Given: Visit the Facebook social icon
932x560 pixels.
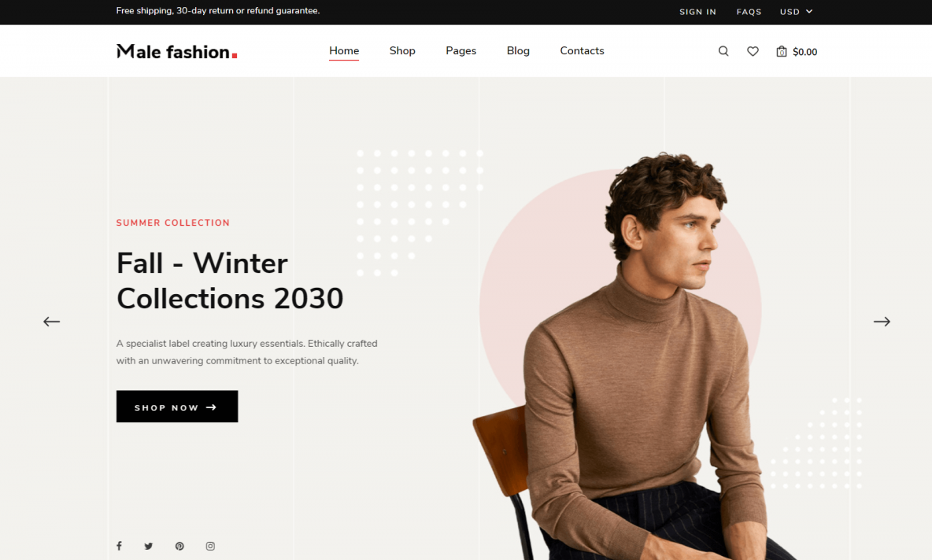Looking at the screenshot, I should (119, 546).
